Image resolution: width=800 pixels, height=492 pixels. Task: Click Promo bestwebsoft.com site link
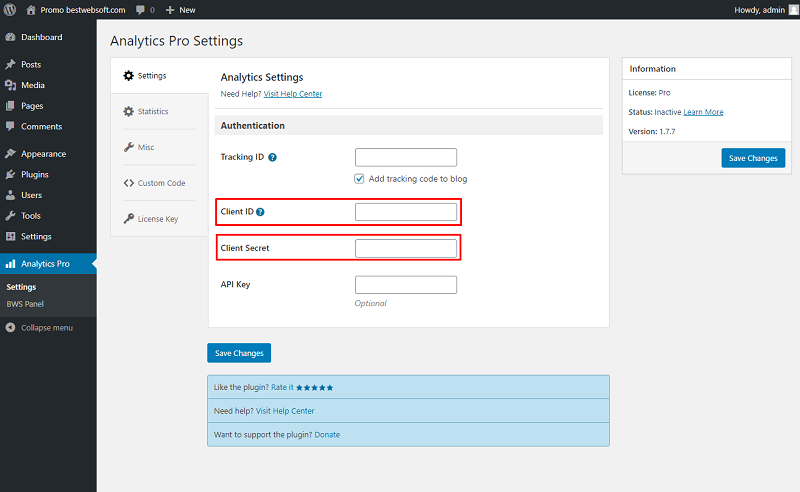point(83,10)
